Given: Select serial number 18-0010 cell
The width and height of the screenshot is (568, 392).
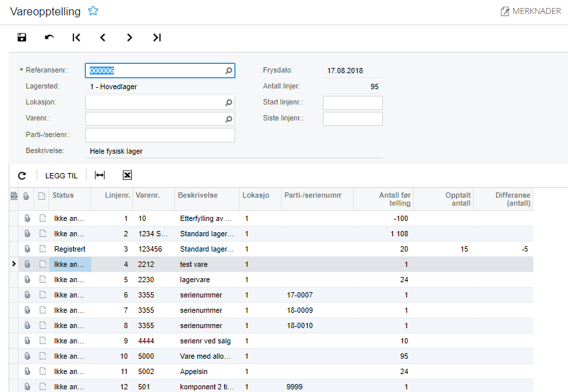Looking at the screenshot, I should [317, 325].
